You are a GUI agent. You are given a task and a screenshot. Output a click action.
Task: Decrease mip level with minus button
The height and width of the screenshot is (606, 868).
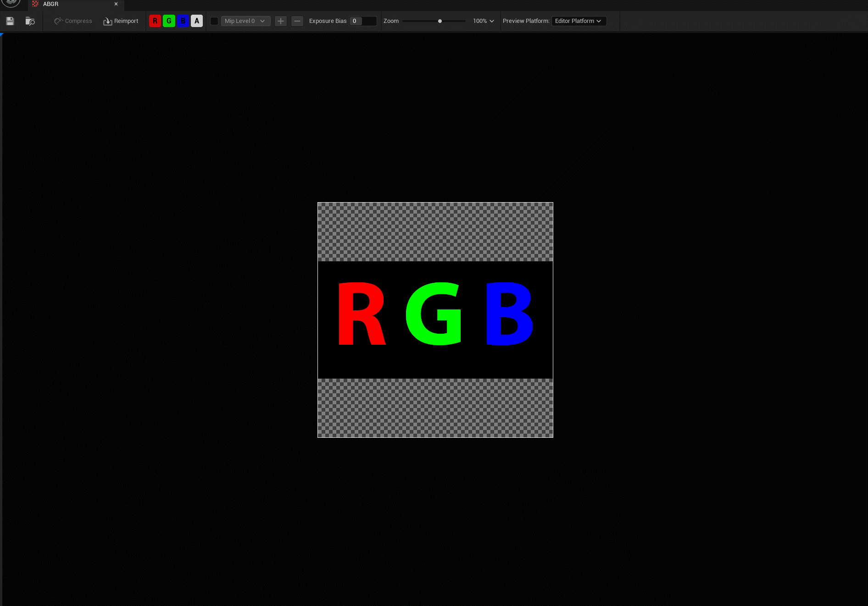(297, 21)
